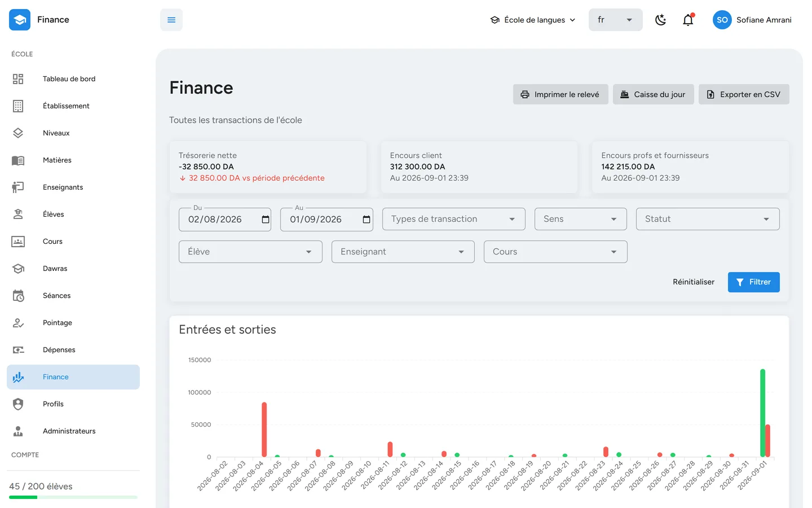This screenshot has height=508, width=812.
Task: Open Pointage in sidebar
Action: [x=73, y=323]
